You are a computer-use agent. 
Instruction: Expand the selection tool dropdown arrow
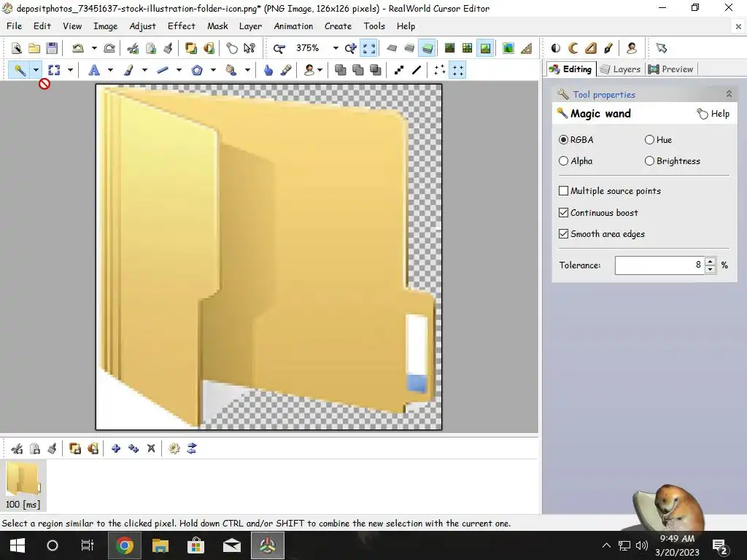tap(70, 71)
